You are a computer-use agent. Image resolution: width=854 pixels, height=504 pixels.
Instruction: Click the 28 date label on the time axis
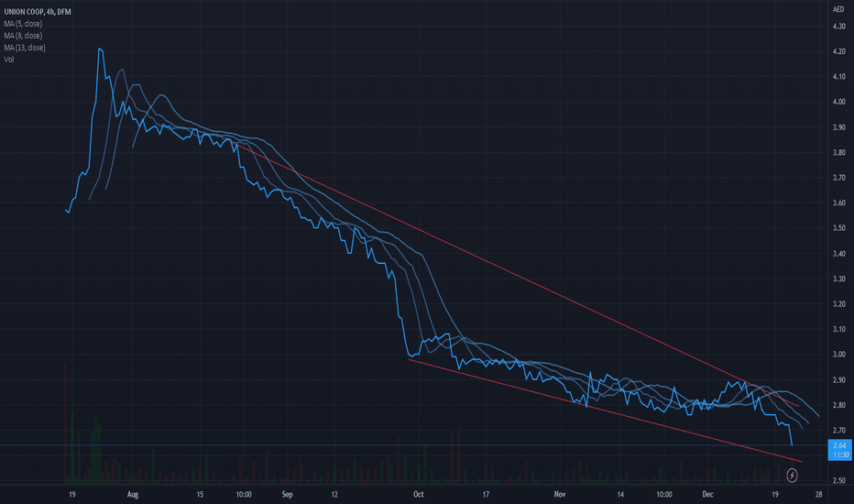[x=818, y=494]
